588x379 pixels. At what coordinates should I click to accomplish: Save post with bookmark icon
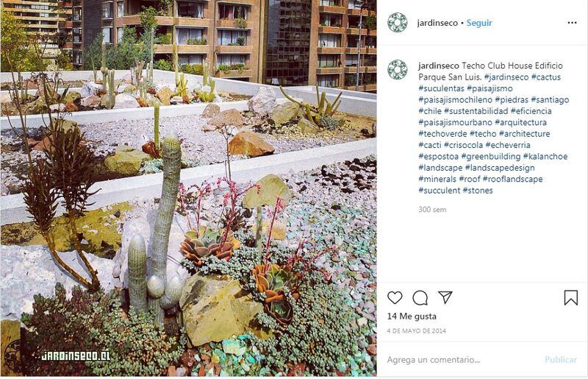[571, 297]
